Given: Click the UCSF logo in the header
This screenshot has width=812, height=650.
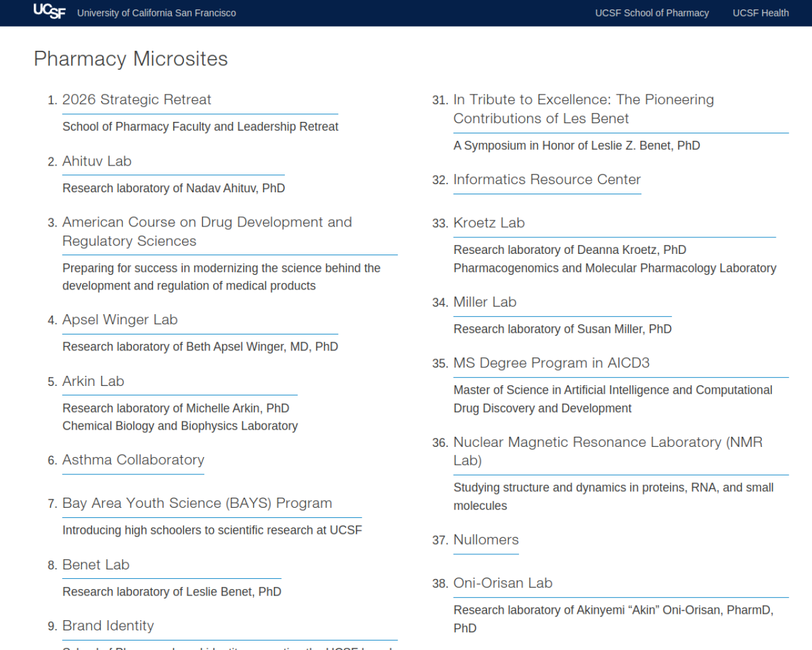Looking at the screenshot, I should click(x=49, y=11).
